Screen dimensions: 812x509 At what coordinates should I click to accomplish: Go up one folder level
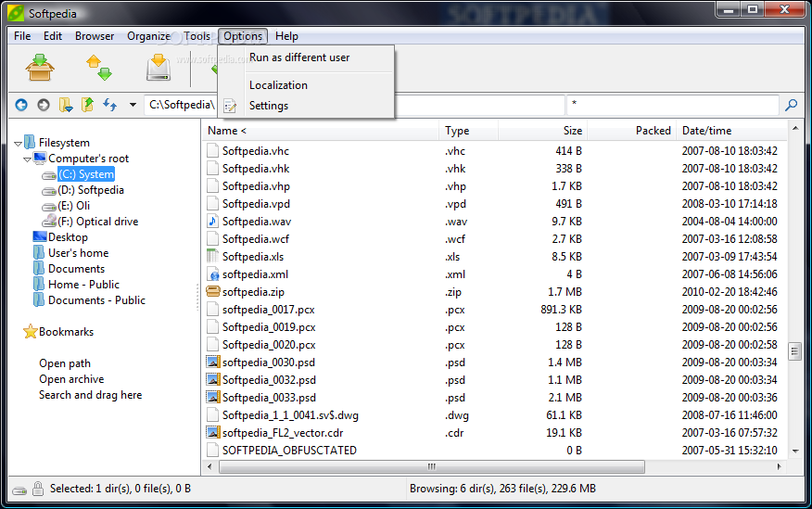(87, 105)
